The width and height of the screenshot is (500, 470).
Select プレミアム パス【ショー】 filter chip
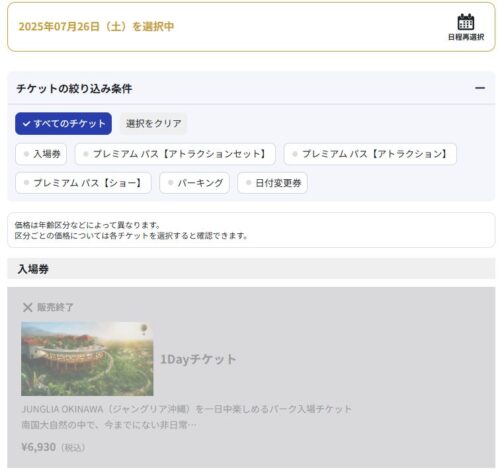coord(83,183)
